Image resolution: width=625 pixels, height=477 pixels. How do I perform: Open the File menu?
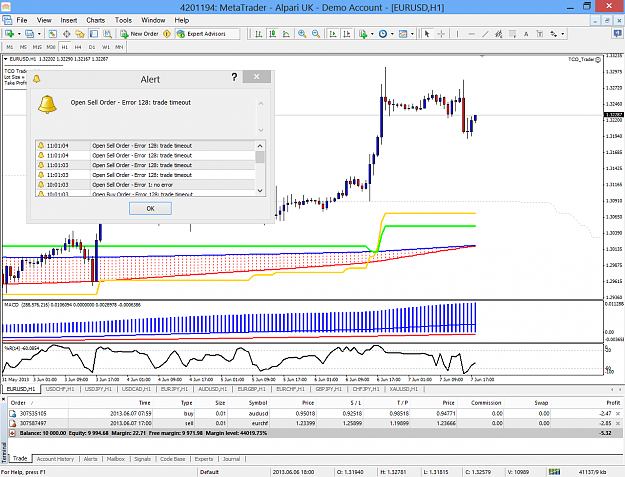(x=22, y=20)
